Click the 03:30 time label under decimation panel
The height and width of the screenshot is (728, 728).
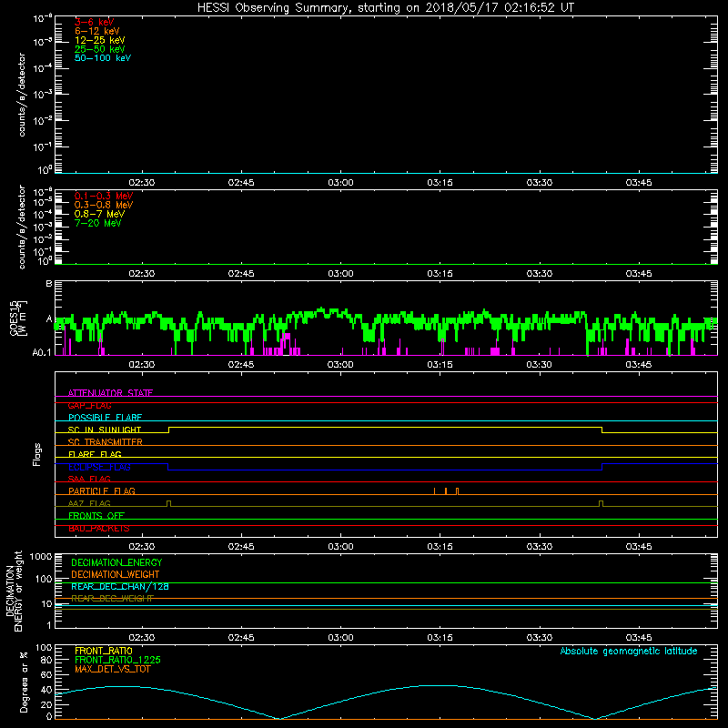(539, 638)
